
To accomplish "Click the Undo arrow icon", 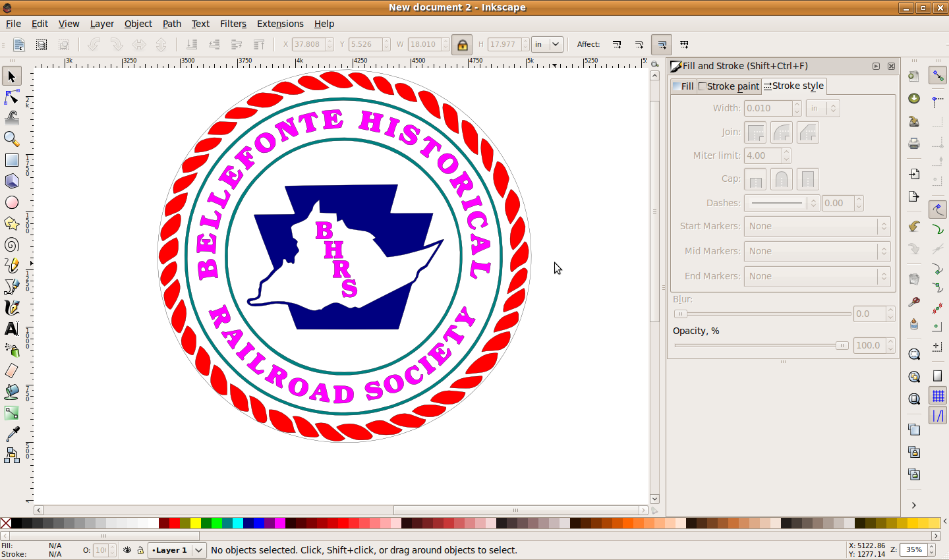I will (x=914, y=227).
